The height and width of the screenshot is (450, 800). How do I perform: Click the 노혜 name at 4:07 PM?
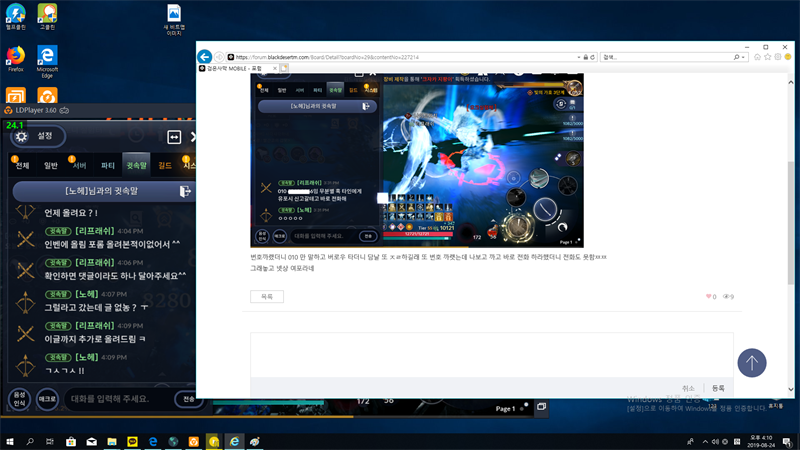pyautogui.click(x=87, y=294)
